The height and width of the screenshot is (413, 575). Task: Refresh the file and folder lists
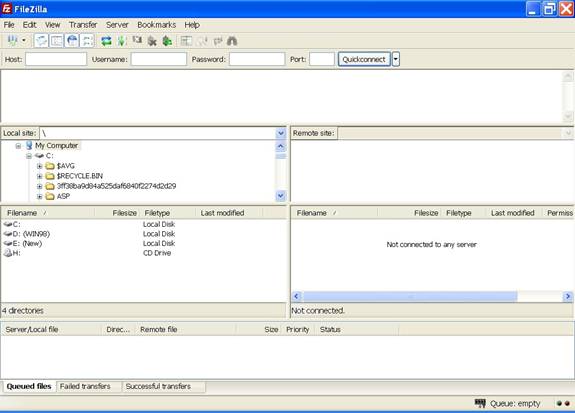106,41
